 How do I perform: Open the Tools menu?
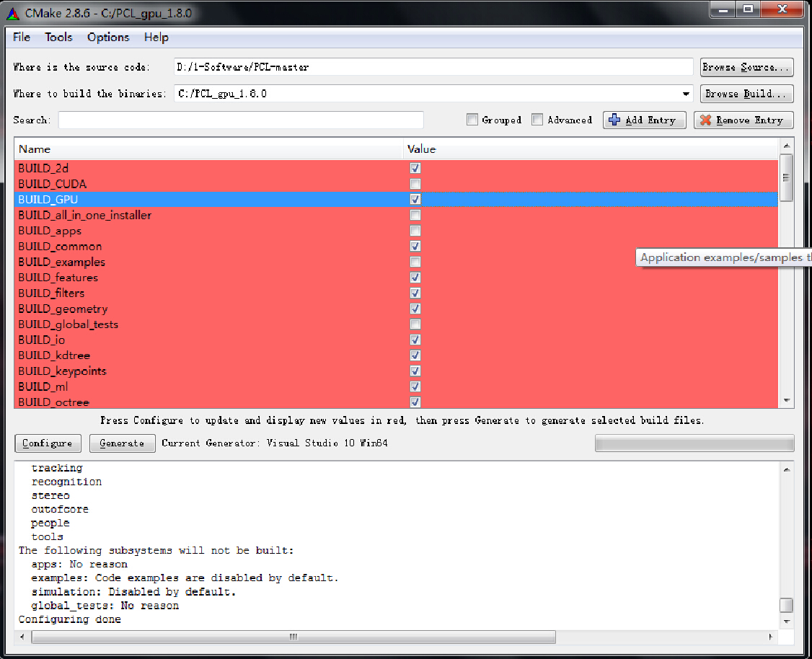[58, 37]
